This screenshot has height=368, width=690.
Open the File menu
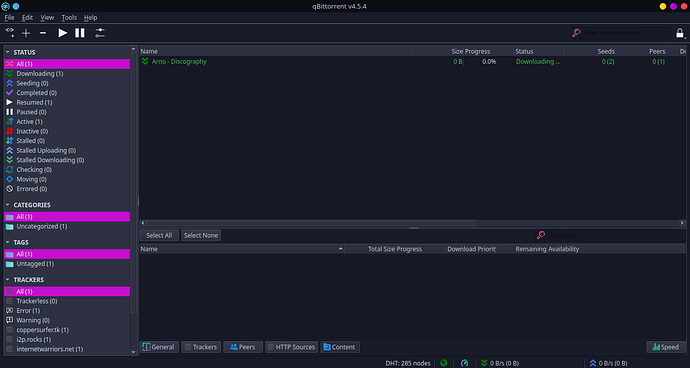9,18
